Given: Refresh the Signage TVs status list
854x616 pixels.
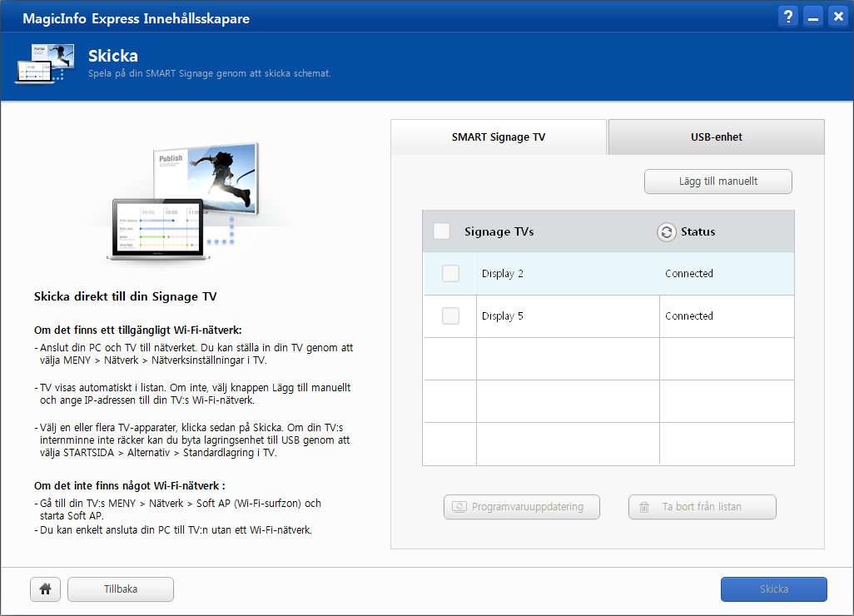Looking at the screenshot, I should pyautogui.click(x=666, y=232).
